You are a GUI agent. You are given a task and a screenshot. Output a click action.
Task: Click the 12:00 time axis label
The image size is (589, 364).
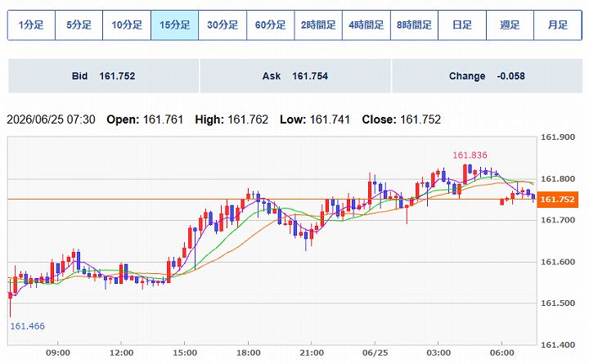[x=121, y=353]
